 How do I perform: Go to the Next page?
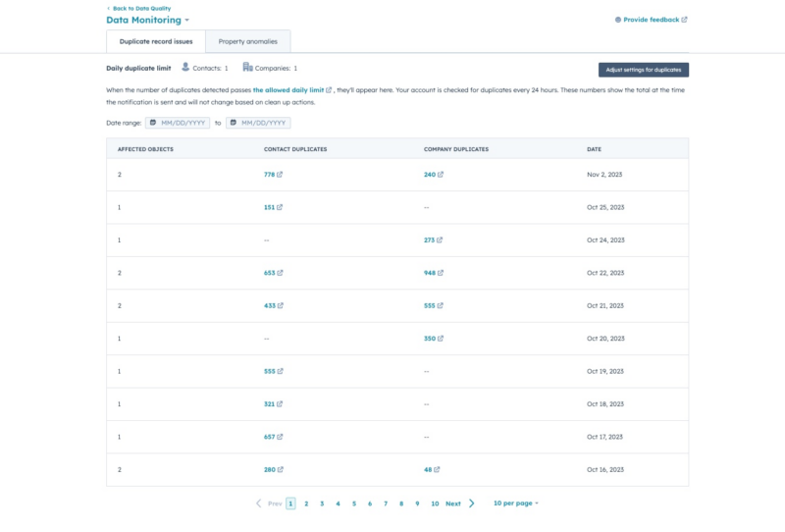[453, 504]
